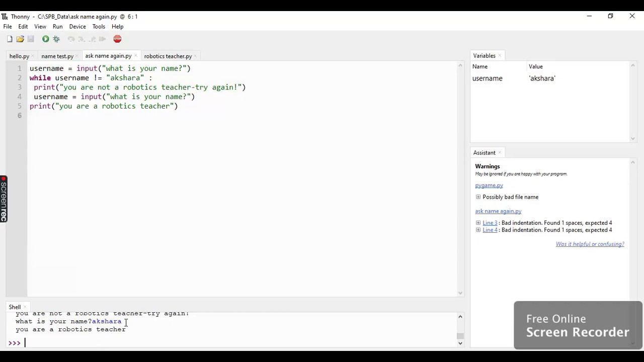Run the current script with the green play icon
The width and height of the screenshot is (644, 362).
click(x=45, y=39)
